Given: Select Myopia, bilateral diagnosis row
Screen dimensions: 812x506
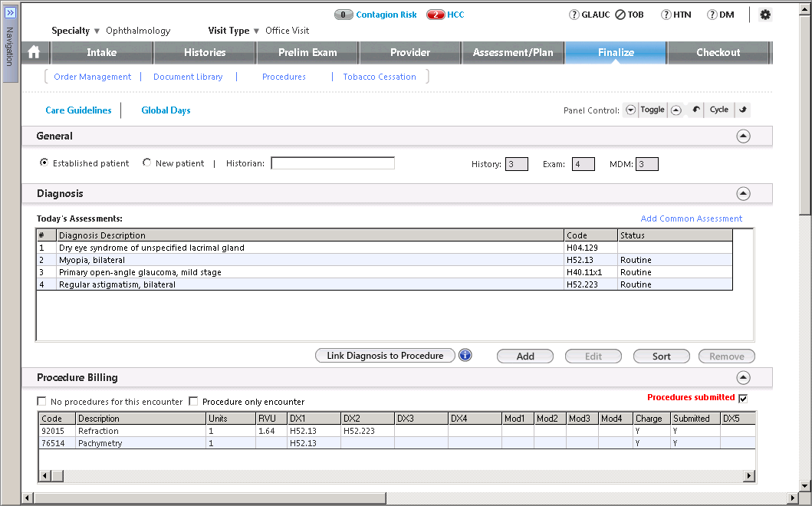Looking at the screenshot, I should coord(384,260).
